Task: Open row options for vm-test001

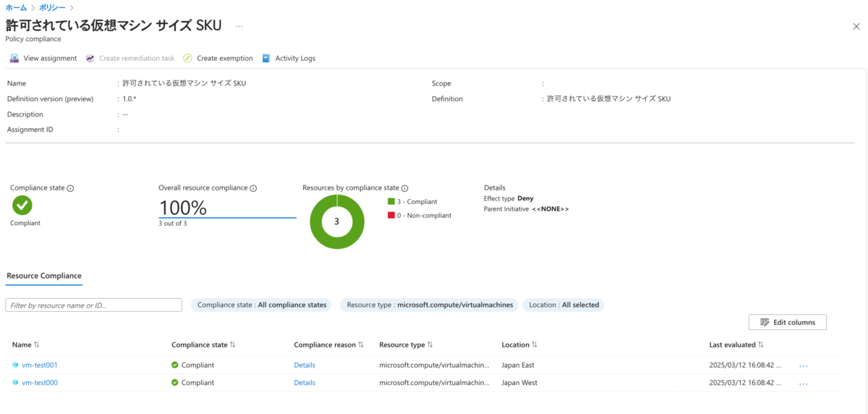Action: pyautogui.click(x=804, y=366)
